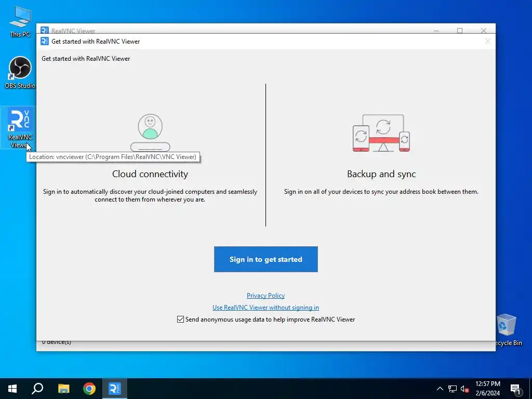Use RealVNC Viewer without signing in

tap(265, 308)
